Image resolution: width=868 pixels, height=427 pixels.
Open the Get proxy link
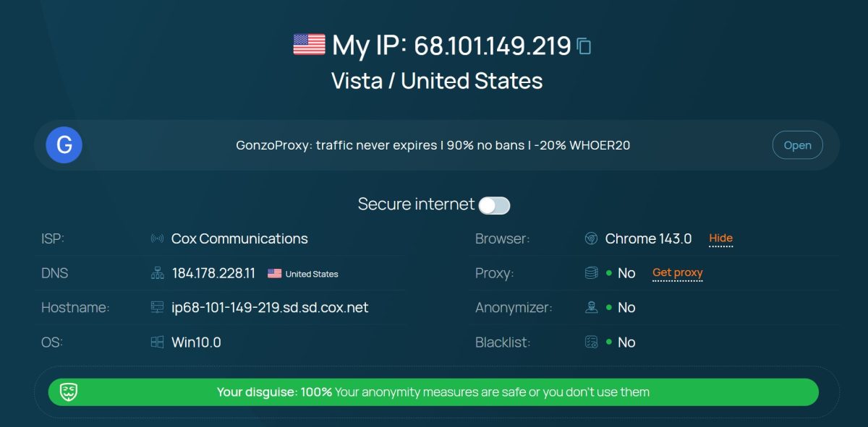click(x=678, y=272)
